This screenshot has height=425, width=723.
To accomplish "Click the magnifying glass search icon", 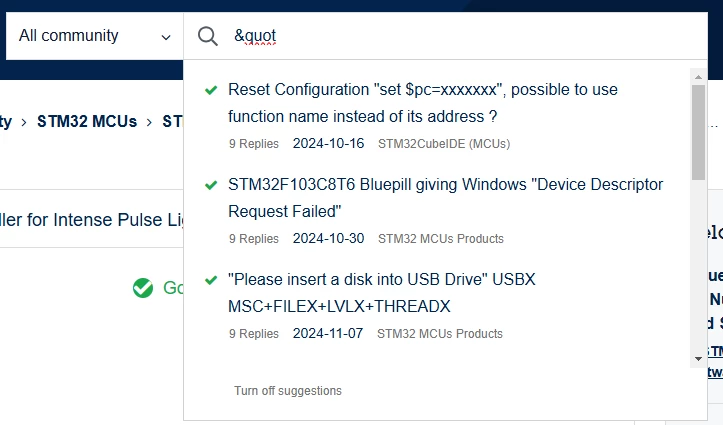I will point(207,36).
